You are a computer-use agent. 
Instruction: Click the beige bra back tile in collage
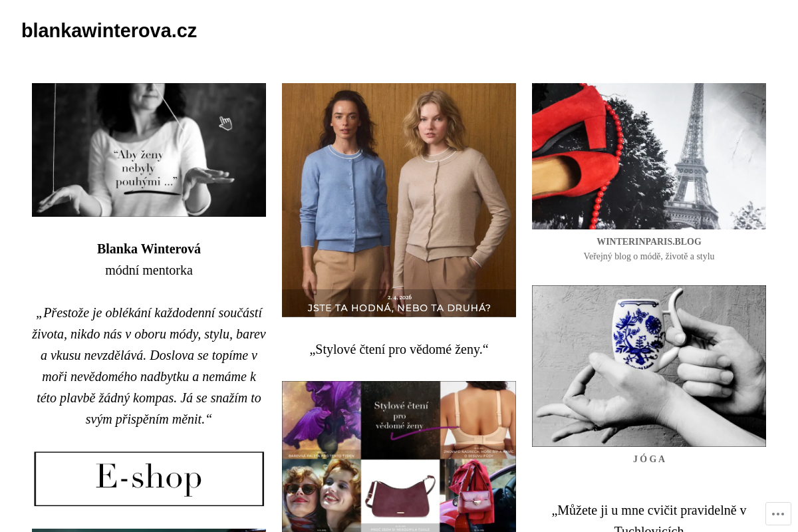click(477, 420)
